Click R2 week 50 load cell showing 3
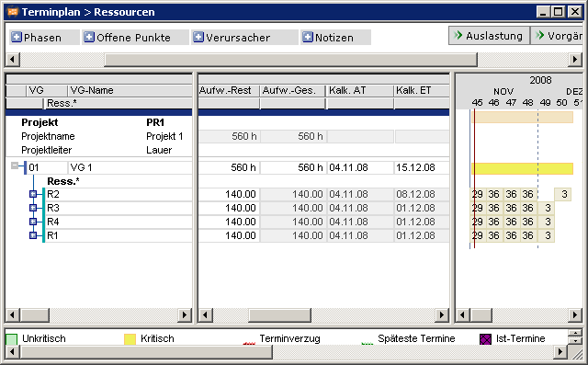The width and height of the screenshot is (588, 365). (563, 194)
